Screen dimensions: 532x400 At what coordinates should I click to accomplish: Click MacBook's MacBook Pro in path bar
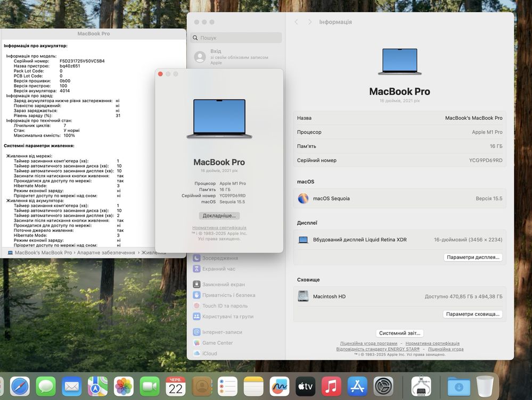[43, 253]
